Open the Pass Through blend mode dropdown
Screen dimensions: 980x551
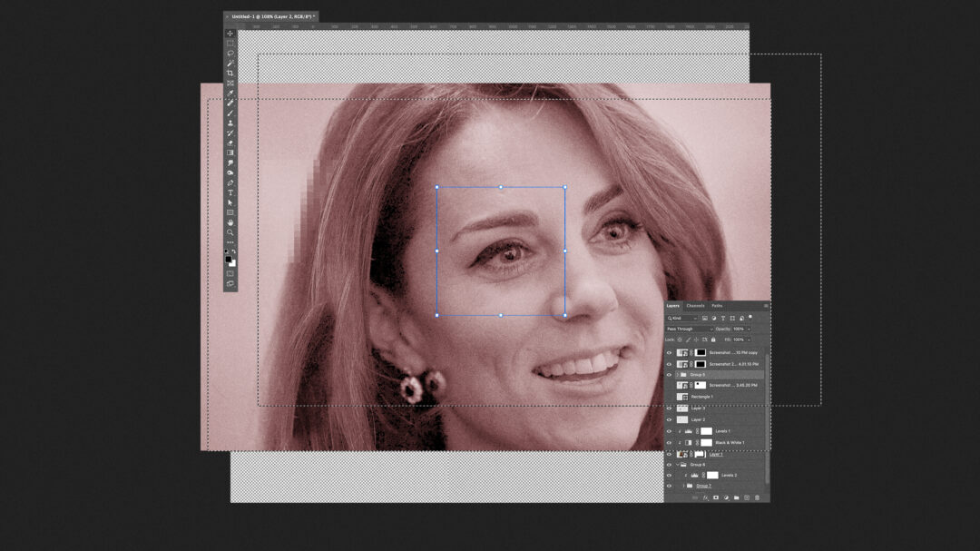(689, 329)
